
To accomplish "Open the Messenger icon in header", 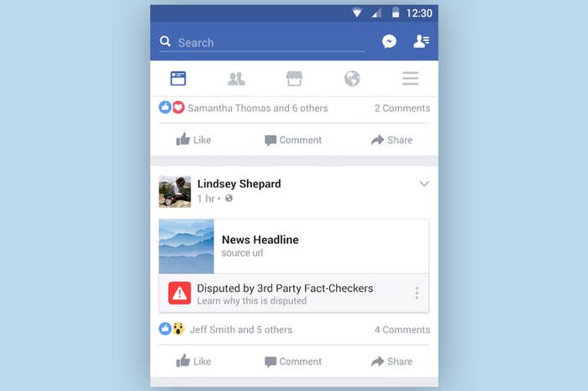I will click(x=389, y=41).
